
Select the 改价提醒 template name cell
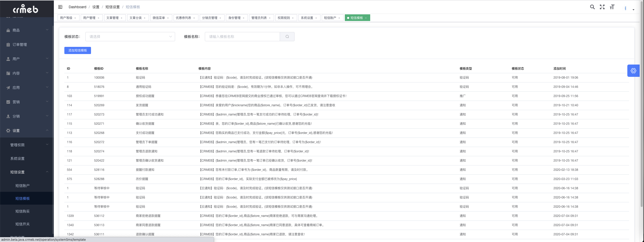point(142,179)
